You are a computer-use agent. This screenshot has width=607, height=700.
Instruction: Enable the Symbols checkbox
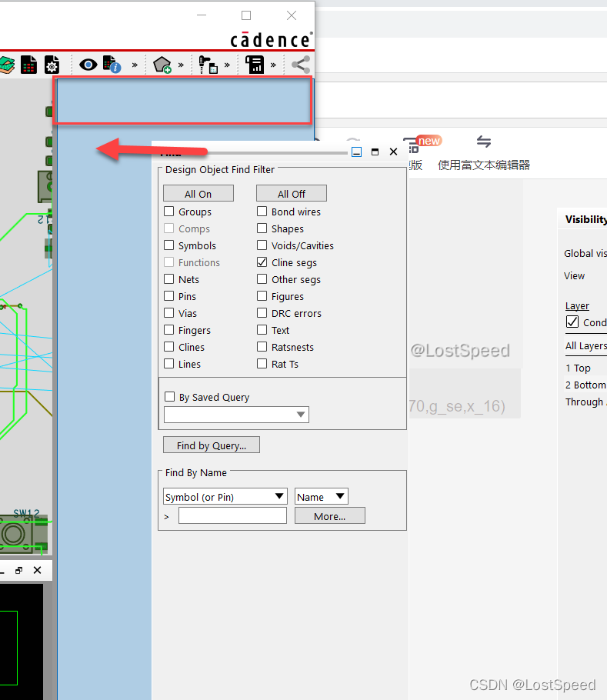tap(168, 245)
